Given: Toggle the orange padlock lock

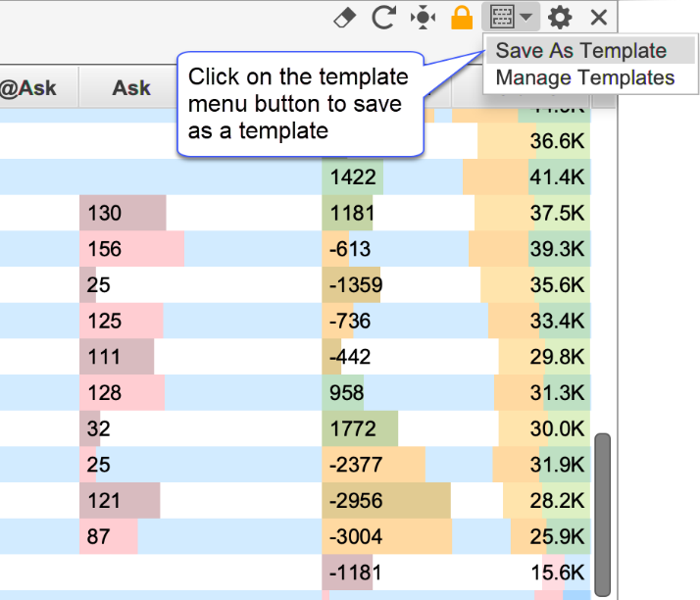Looking at the screenshot, I should point(461,17).
